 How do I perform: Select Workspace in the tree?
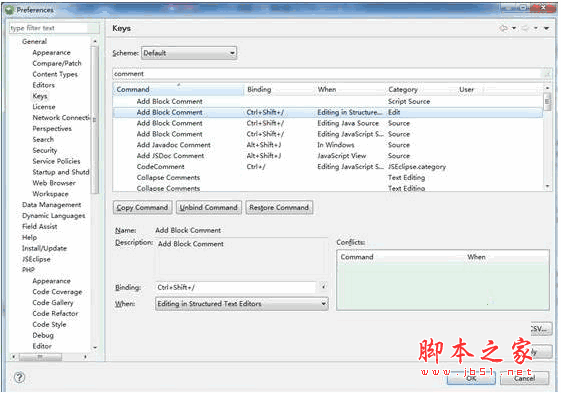pyautogui.click(x=50, y=194)
